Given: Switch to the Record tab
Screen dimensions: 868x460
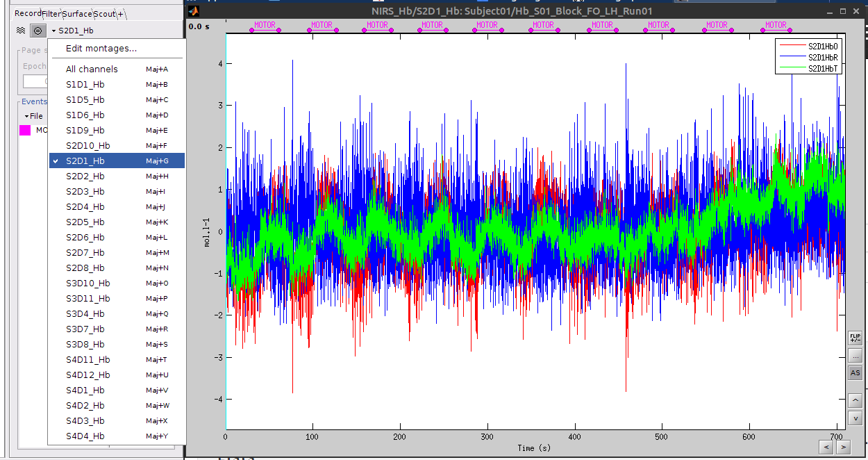Looking at the screenshot, I should click(x=28, y=13).
